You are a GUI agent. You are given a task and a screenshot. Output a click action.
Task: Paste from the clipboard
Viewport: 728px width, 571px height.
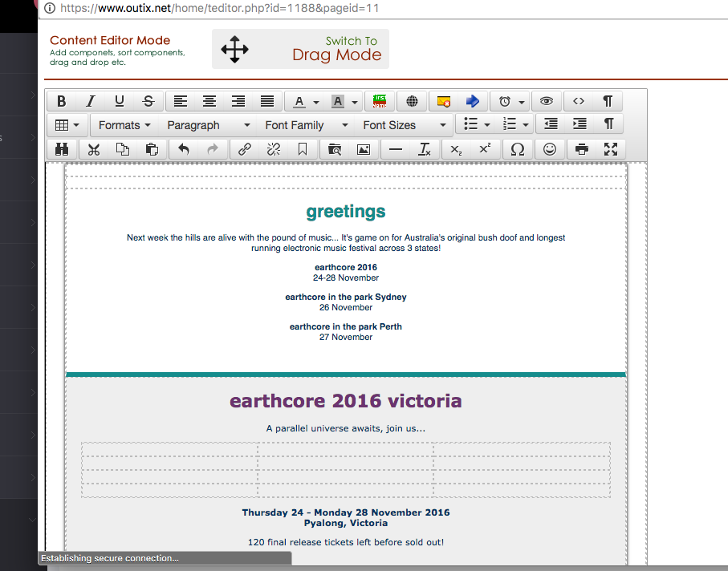pyautogui.click(x=152, y=149)
